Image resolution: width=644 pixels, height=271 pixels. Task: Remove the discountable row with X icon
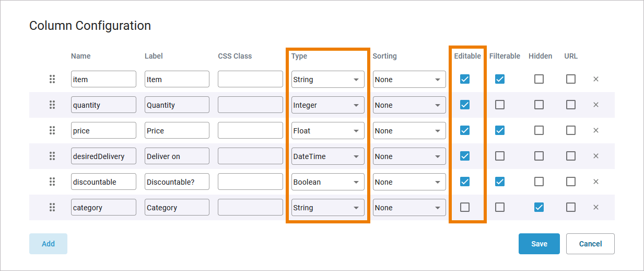click(x=595, y=182)
